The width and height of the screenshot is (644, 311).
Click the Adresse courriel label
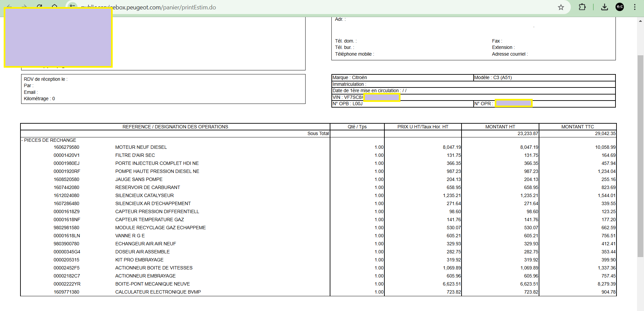coord(509,54)
